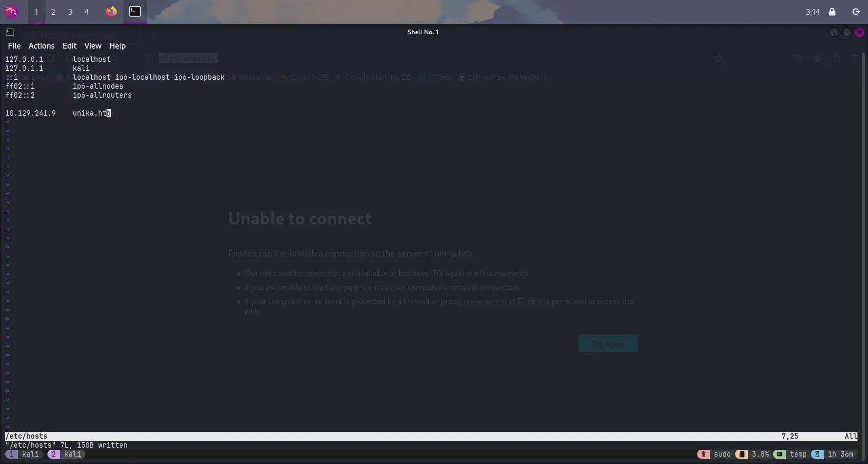Launch Firefox from the top panel
The image size is (868, 464).
click(111, 12)
